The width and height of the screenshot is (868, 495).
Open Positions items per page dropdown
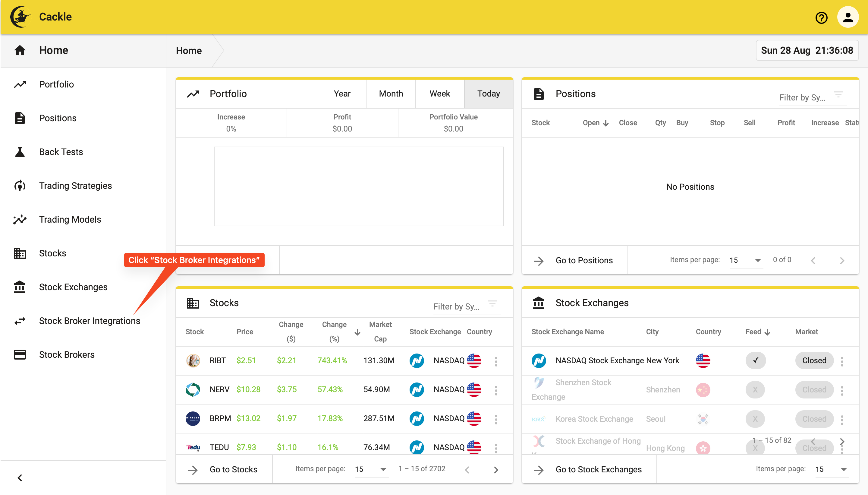tap(746, 260)
